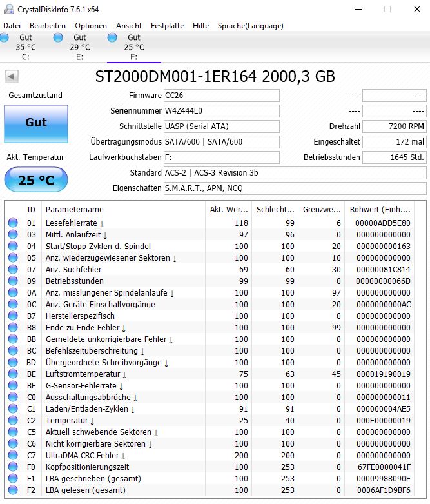Click the Rohwert (Einh.... column header

point(380,210)
